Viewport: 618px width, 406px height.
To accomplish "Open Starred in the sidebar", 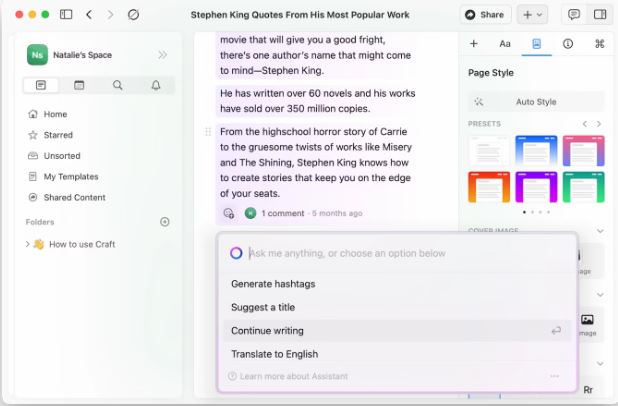I will (50, 135).
